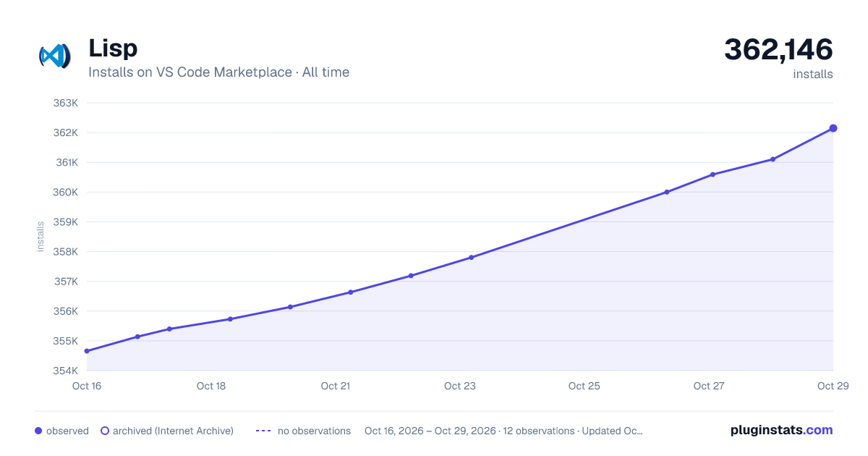Image resolution: width=868 pixels, height=456 pixels.
Task: Click the VS Code logo icon
Action: pos(55,56)
